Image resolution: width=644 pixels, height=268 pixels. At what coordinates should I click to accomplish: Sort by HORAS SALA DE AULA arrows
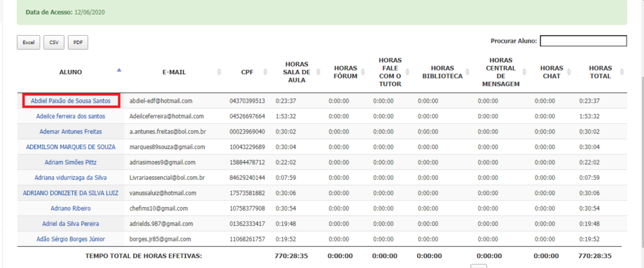(319, 72)
